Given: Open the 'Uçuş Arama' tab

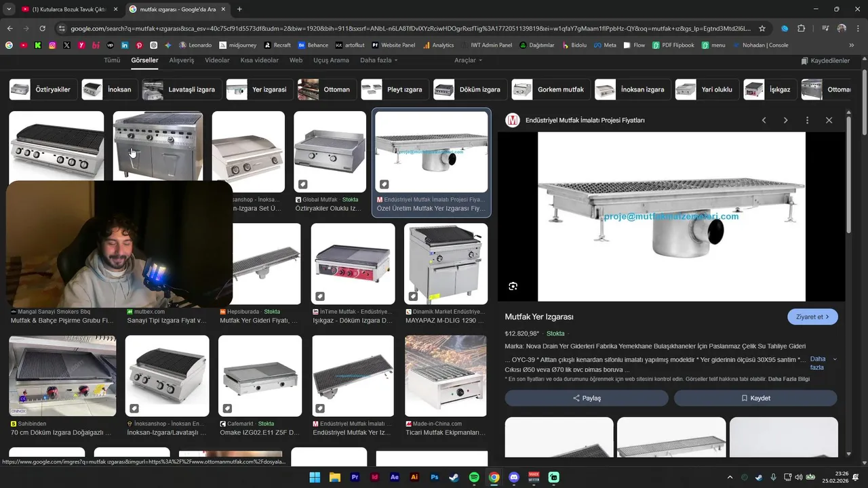Looking at the screenshot, I should pyautogui.click(x=331, y=60).
